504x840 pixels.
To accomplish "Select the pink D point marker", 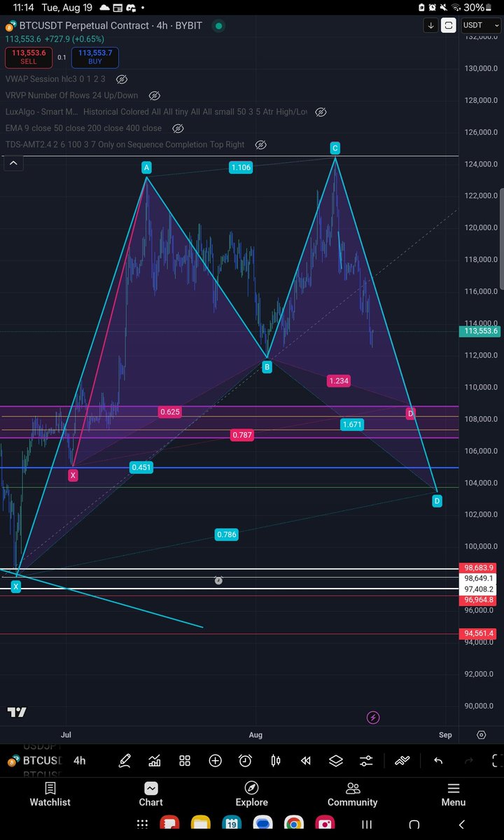I will 410,414.
